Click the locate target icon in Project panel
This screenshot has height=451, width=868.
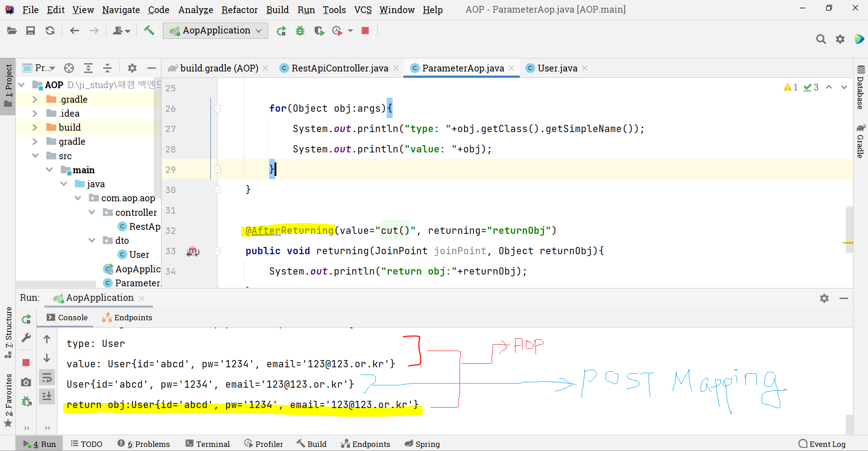[69, 68]
